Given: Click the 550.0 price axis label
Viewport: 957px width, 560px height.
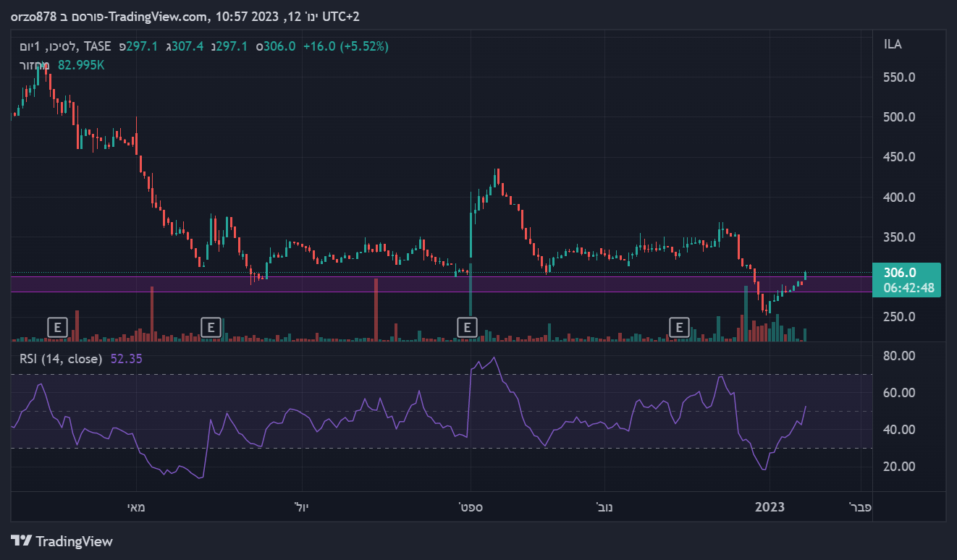Looking at the screenshot, I should click(900, 77).
